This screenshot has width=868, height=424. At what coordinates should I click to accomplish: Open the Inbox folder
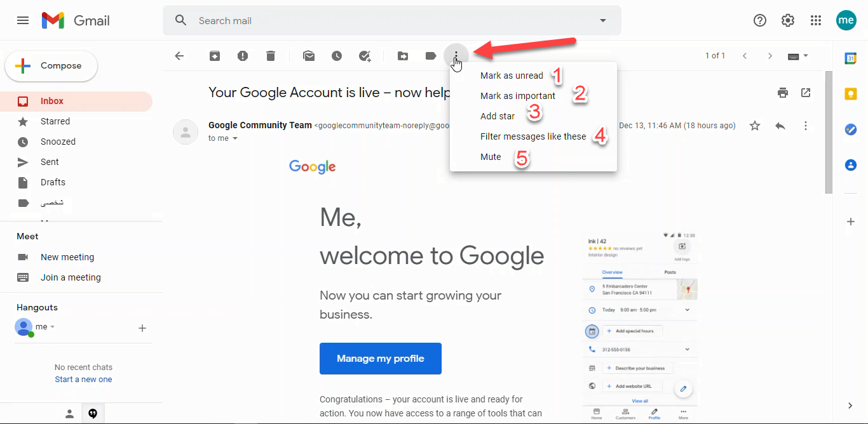[x=76, y=101]
